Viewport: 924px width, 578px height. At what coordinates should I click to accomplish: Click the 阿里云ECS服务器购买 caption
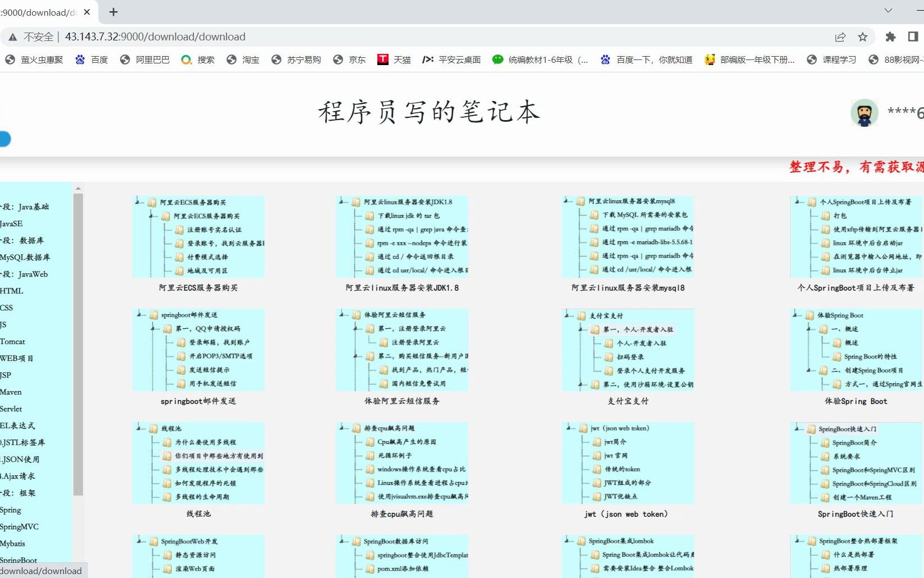tap(198, 288)
